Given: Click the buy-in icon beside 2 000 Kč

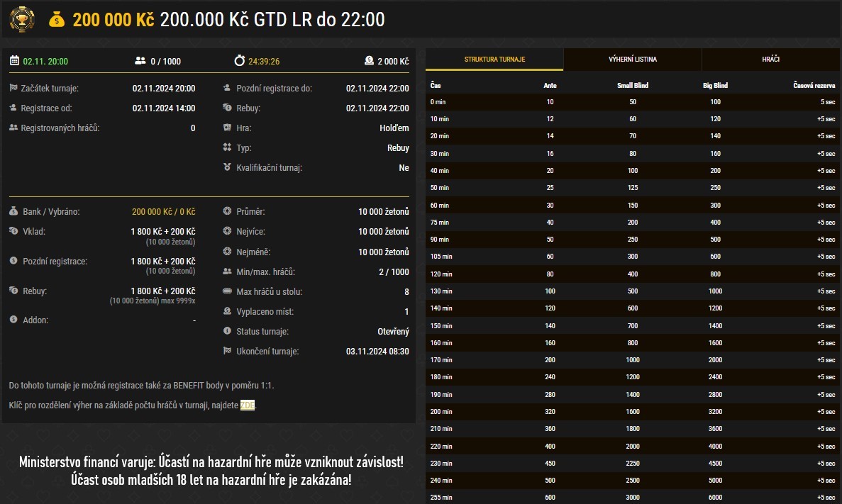Looking at the screenshot, I should click(369, 61).
